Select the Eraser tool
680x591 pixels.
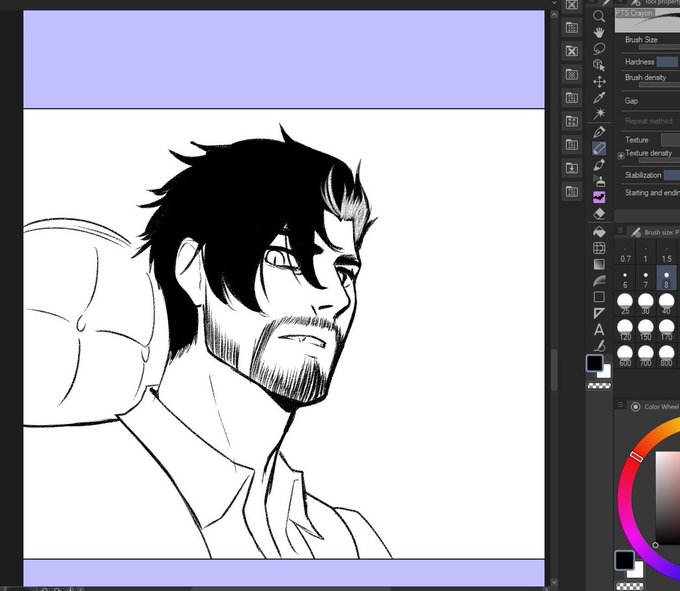[599, 214]
